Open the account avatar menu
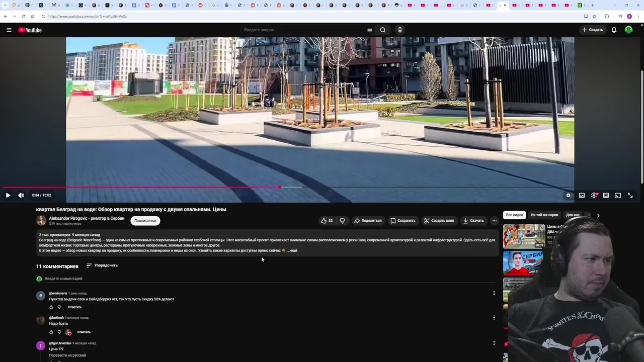 click(x=628, y=30)
